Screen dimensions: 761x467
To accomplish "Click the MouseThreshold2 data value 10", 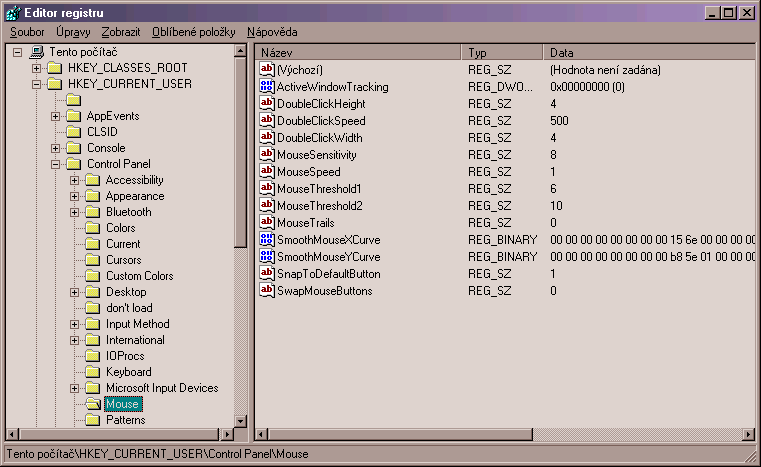I will (x=556, y=205).
